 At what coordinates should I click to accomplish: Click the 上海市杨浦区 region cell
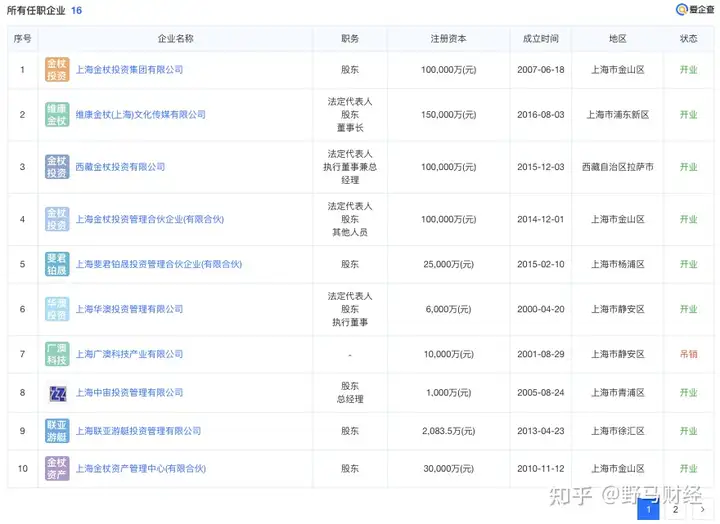618,264
